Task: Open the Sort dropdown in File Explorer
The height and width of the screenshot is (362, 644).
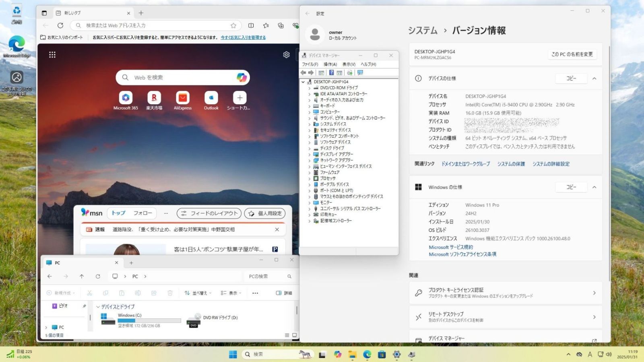Action: coord(198,293)
